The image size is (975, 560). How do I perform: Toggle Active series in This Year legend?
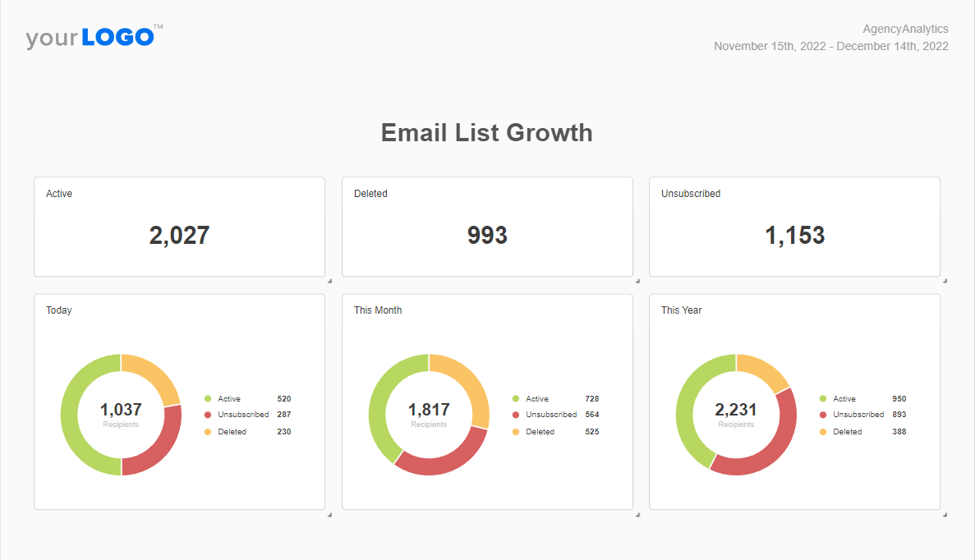(x=844, y=399)
